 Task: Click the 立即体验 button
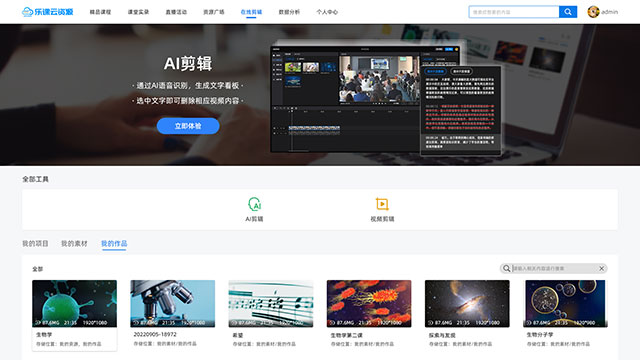(x=188, y=126)
